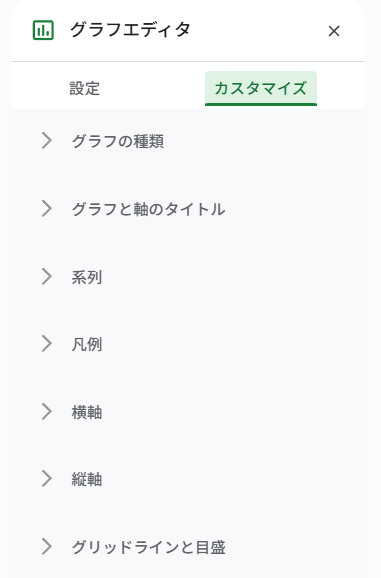
Task: Click the chevron icon next to 縦軸
Action: pos(46,478)
